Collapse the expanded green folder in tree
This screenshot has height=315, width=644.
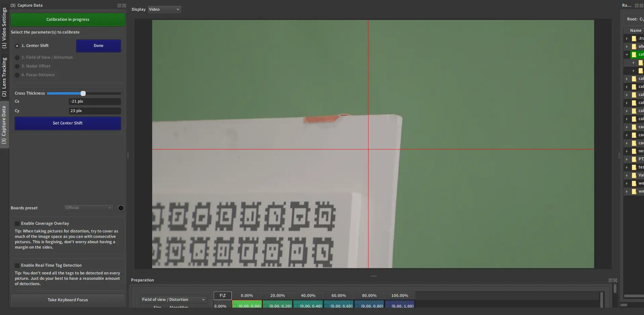[627, 54]
